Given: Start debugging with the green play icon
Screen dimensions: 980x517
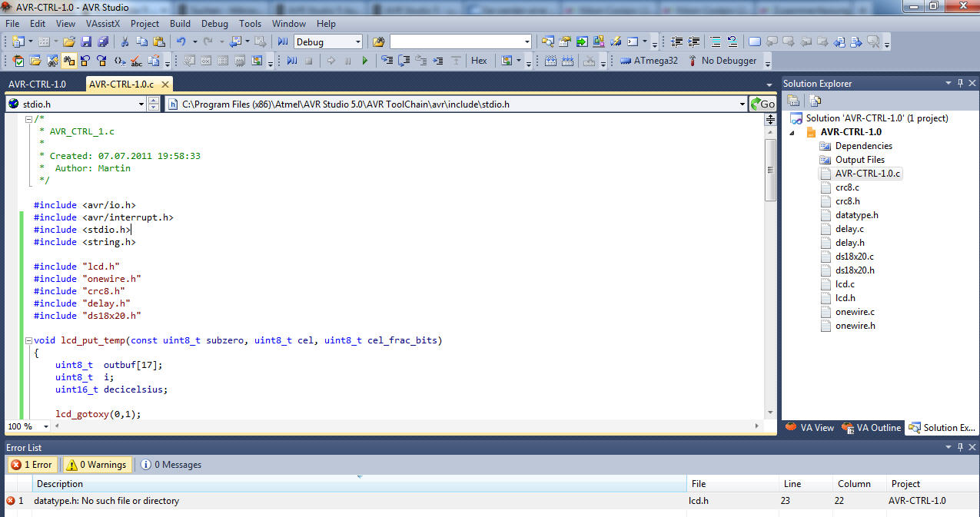Looking at the screenshot, I should [x=364, y=61].
